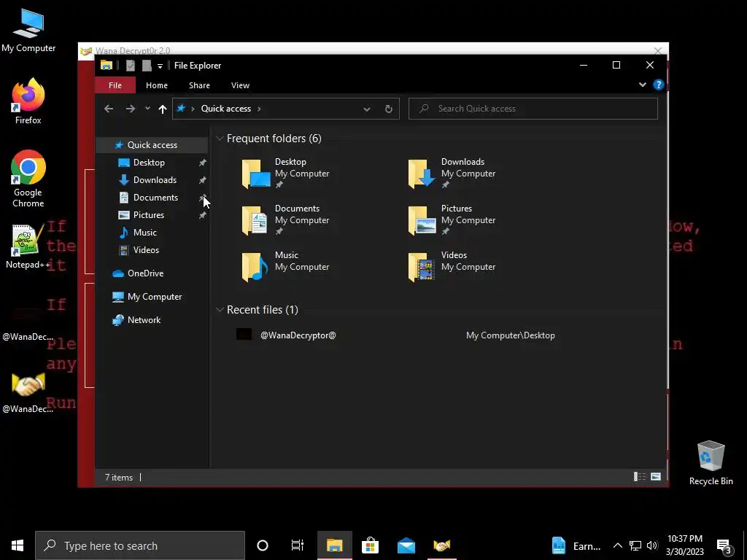Select the Google Chrome desktop shortcut
Image resolution: width=747 pixels, height=560 pixels.
click(x=28, y=179)
